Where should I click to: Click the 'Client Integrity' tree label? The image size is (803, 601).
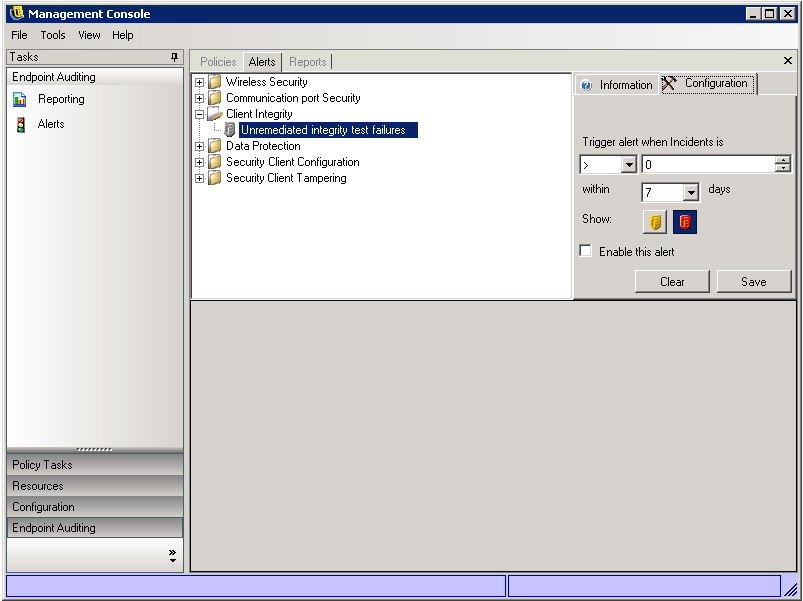(x=259, y=114)
